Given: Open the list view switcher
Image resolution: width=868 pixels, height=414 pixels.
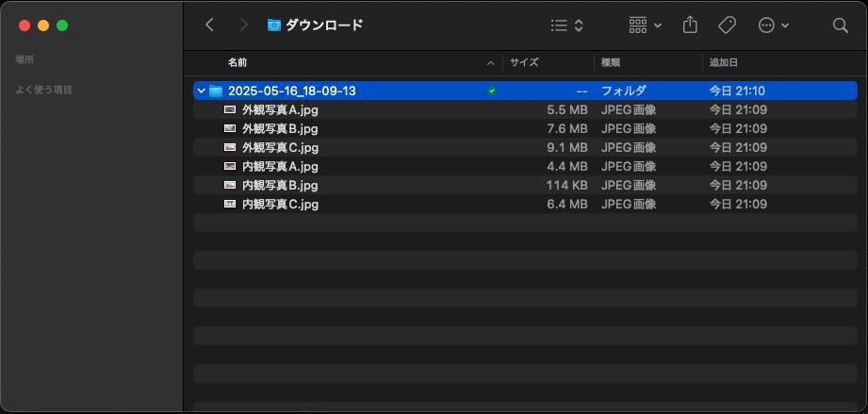Looking at the screenshot, I should (x=566, y=25).
